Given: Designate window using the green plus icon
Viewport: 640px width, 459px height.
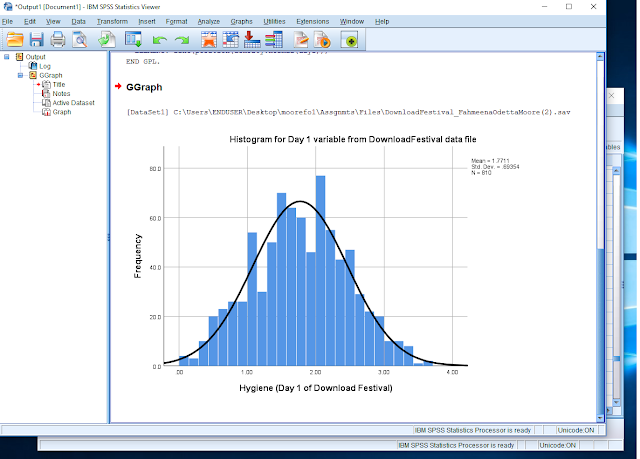Looking at the screenshot, I should (x=349, y=40).
